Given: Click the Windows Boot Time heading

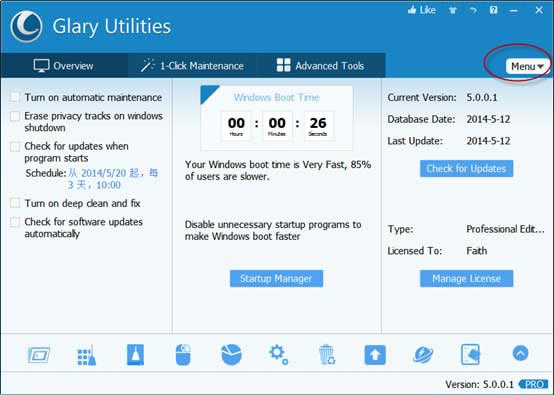Looking at the screenshot, I should 277,97.
